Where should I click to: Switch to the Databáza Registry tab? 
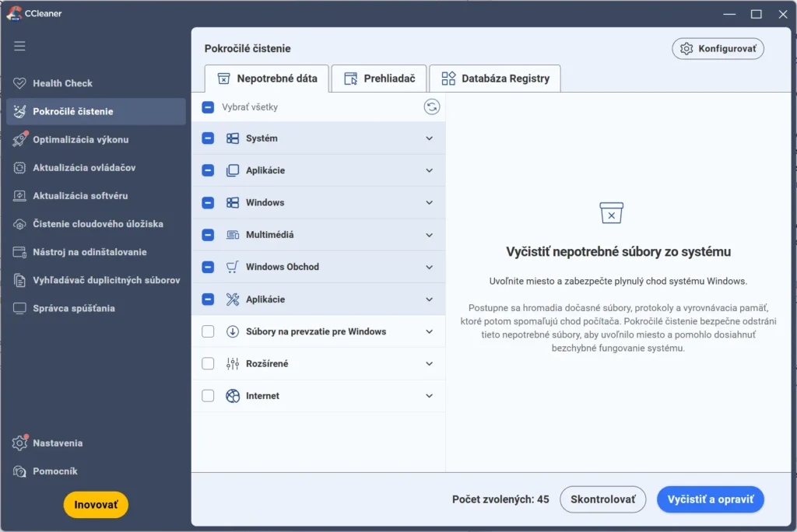(495, 79)
